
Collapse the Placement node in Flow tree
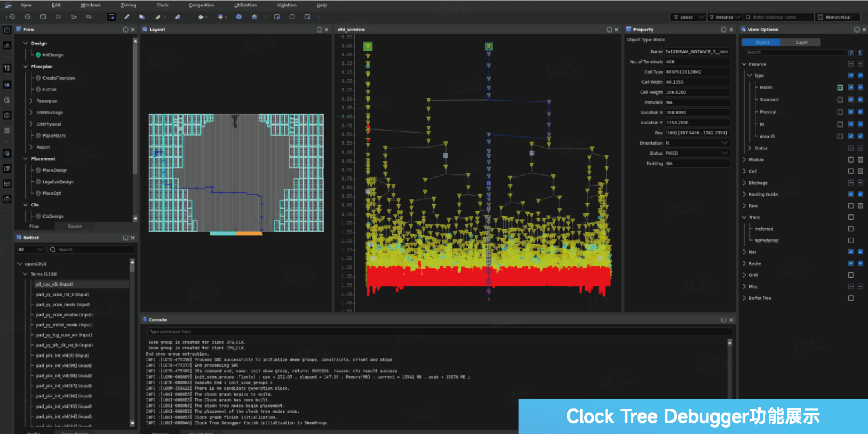pos(26,158)
